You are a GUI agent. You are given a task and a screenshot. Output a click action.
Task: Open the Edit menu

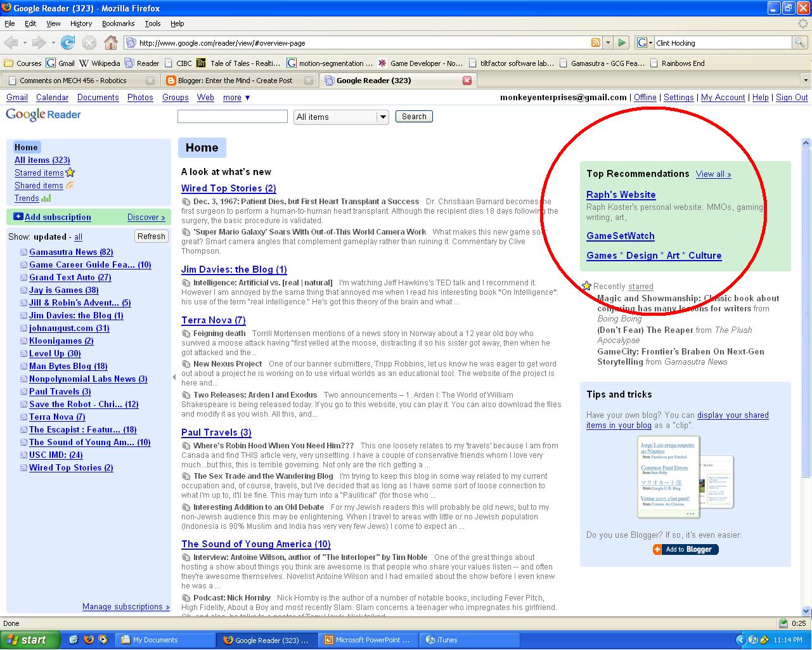(x=30, y=23)
